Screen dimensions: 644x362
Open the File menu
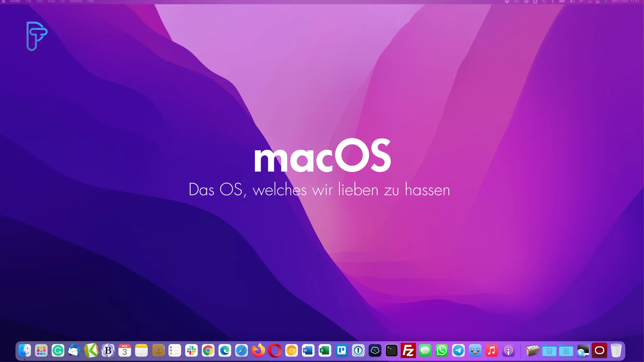[x=29, y=1]
